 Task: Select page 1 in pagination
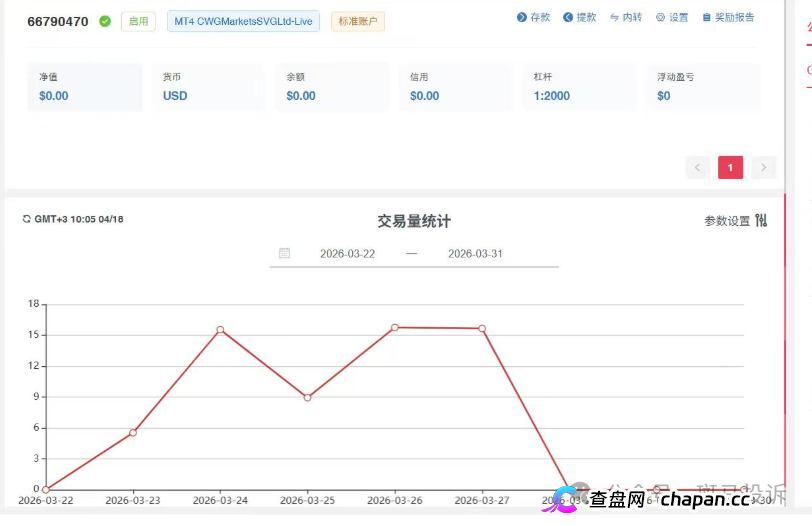click(x=730, y=167)
